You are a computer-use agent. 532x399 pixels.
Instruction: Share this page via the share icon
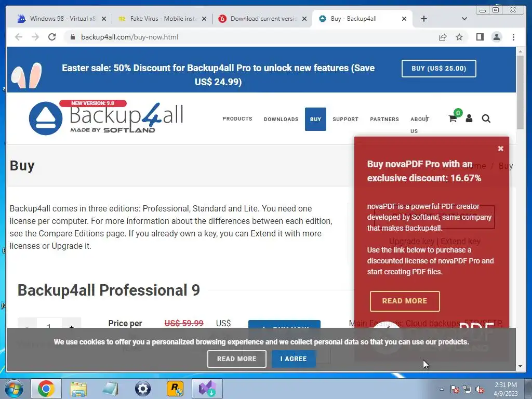point(443,37)
